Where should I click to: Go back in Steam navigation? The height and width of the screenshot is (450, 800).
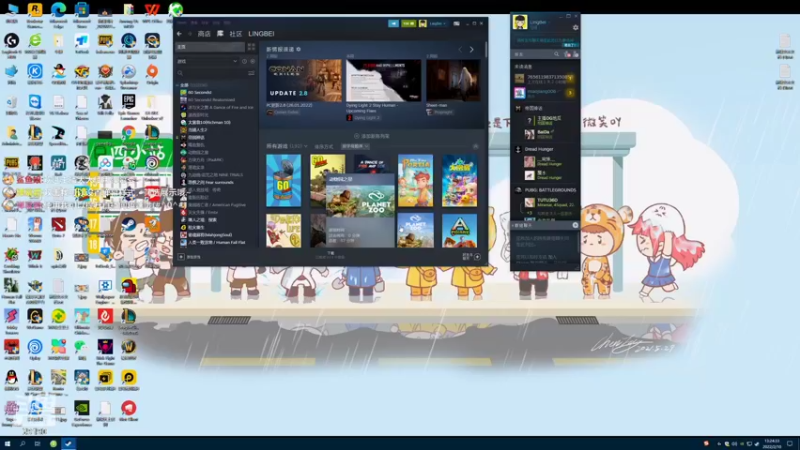(179, 34)
